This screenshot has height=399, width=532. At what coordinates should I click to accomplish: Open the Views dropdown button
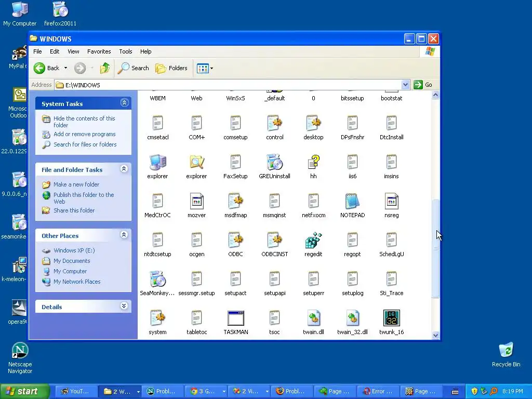(x=205, y=68)
